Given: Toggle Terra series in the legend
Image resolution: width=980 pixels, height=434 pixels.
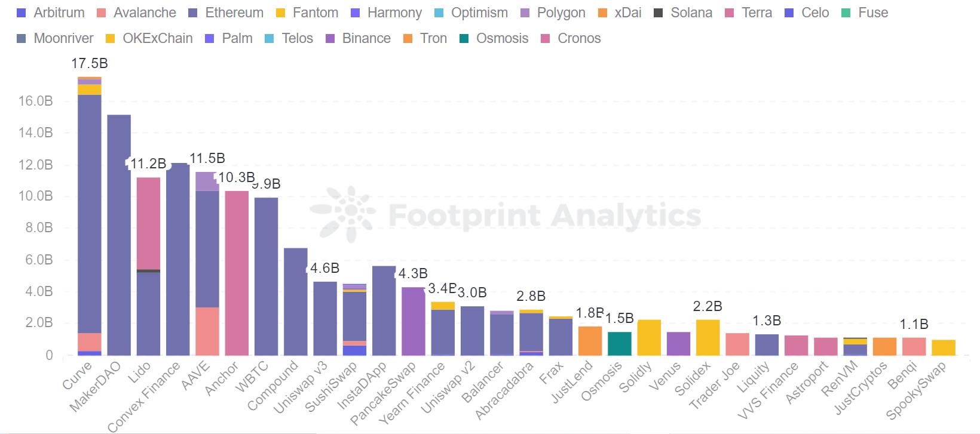Looking at the screenshot, I should coord(748,13).
